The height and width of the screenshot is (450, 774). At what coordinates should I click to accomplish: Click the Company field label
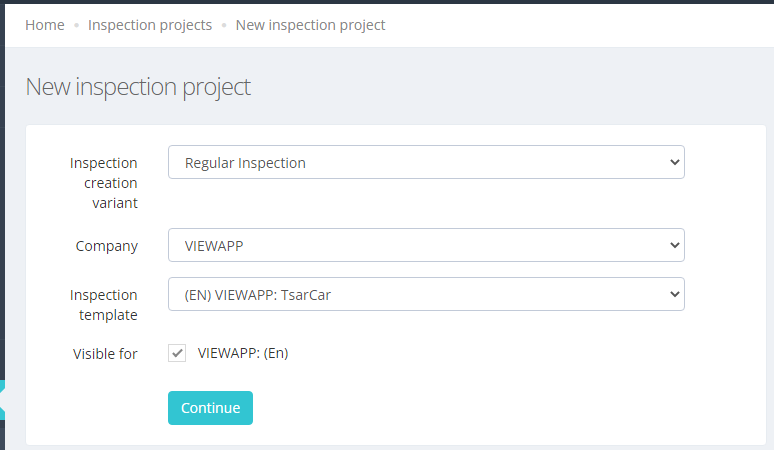pos(107,246)
